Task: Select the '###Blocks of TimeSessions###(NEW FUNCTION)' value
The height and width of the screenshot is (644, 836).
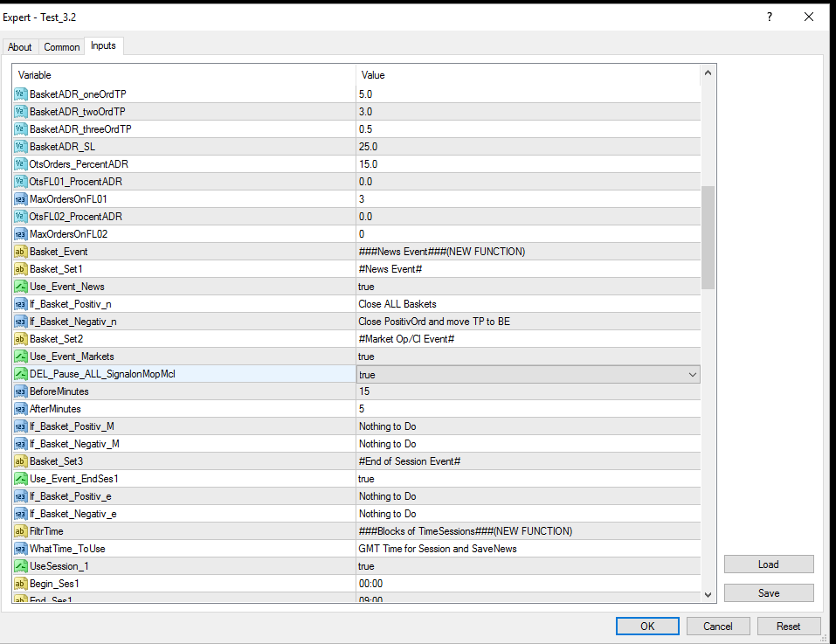Action: click(x=466, y=531)
